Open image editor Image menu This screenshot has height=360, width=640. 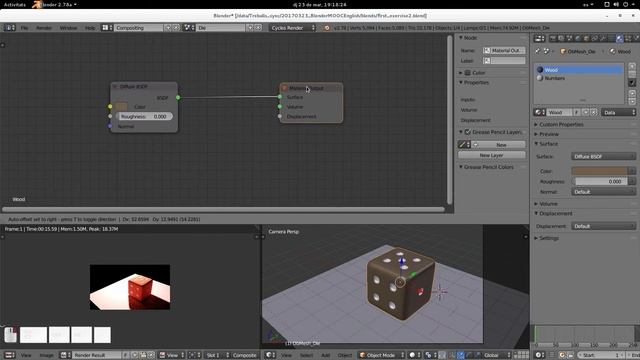(x=47, y=355)
